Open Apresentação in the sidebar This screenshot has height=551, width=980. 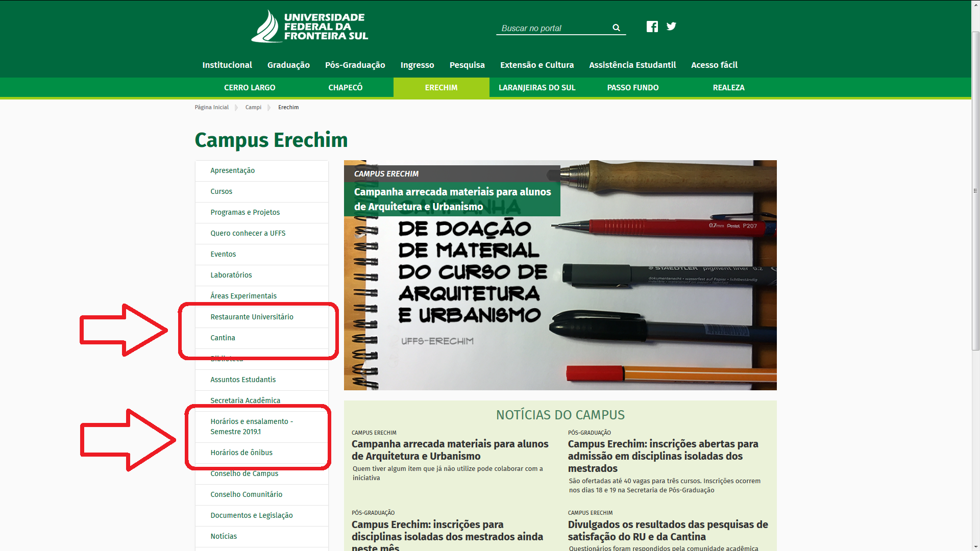262,170
